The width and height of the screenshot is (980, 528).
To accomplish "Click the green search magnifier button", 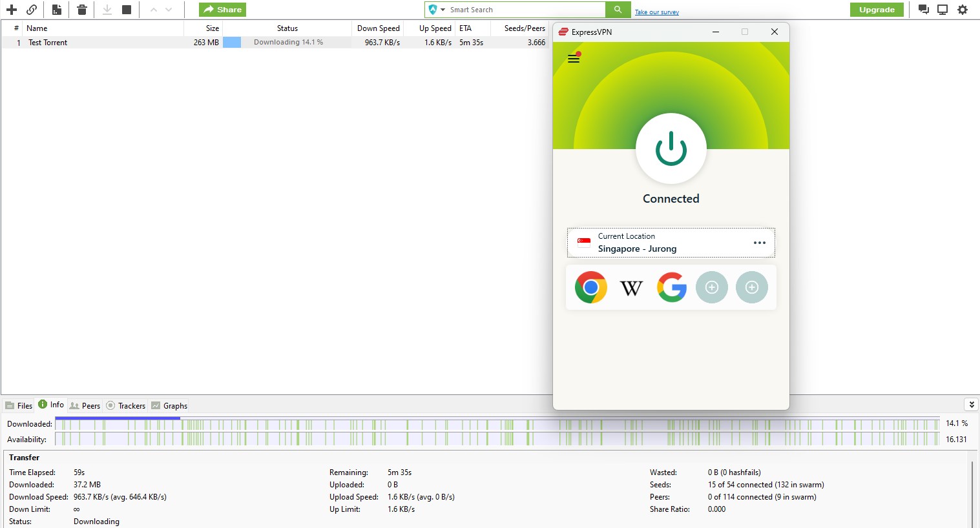I will tap(618, 10).
